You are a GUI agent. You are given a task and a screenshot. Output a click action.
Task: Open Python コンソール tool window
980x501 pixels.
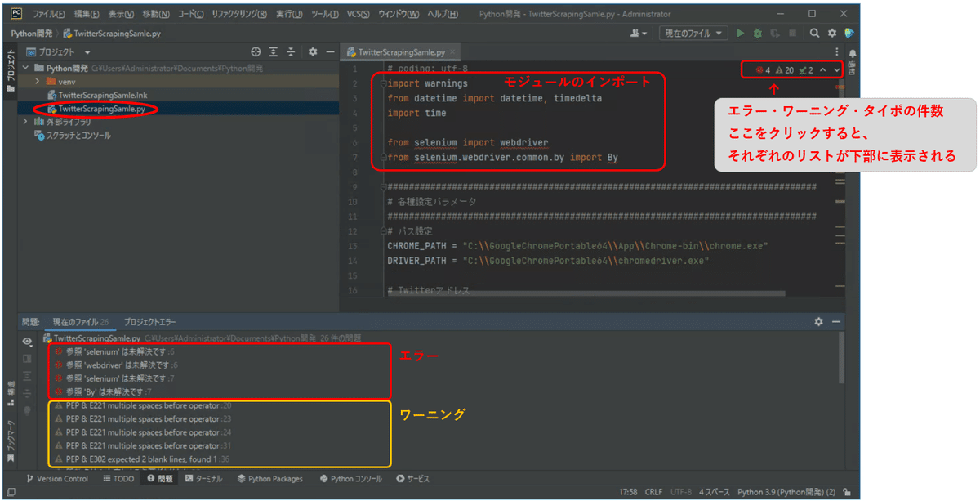(351, 479)
